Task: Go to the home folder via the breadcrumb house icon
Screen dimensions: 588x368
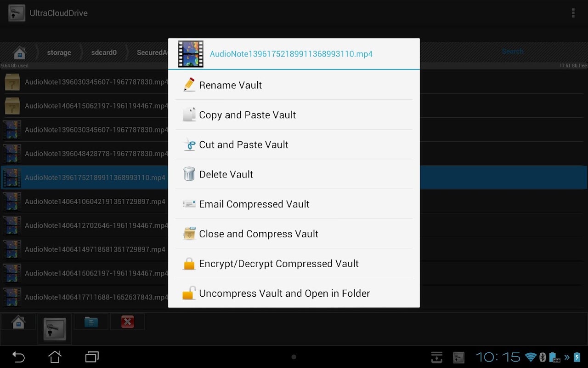Action: (19, 52)
